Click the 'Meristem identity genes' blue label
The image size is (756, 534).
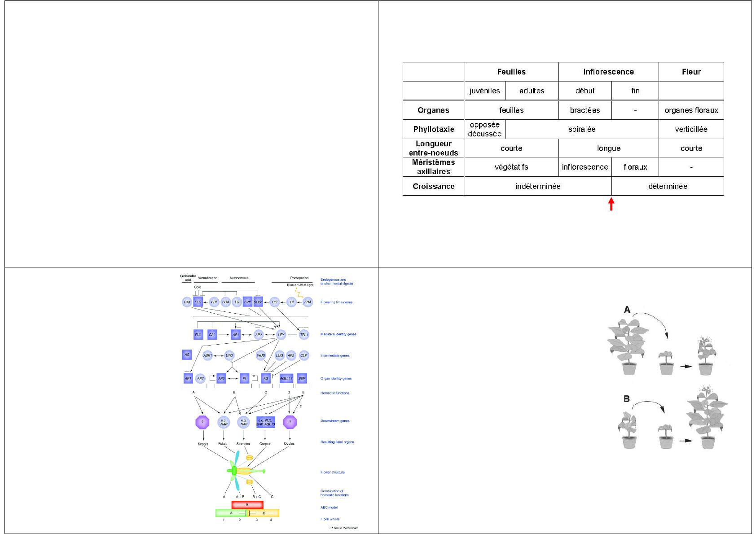[338, 334]
